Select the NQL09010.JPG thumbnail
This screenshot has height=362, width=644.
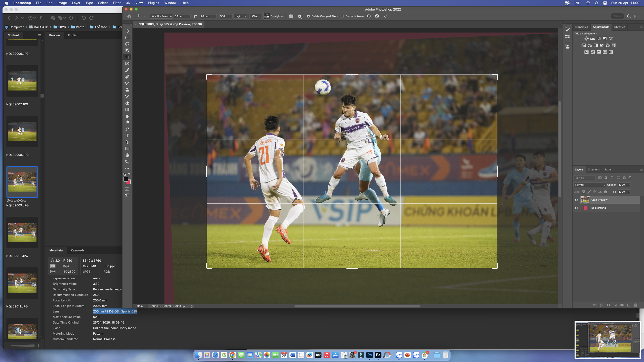22,233
